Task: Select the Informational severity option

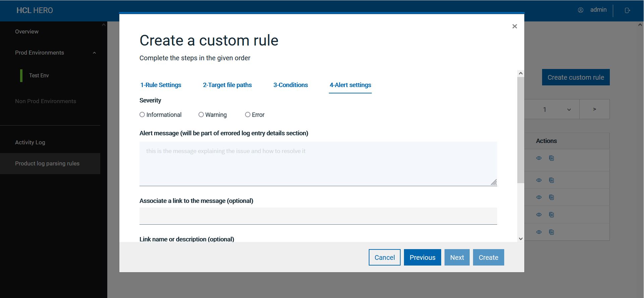Action: coord(142,115)
